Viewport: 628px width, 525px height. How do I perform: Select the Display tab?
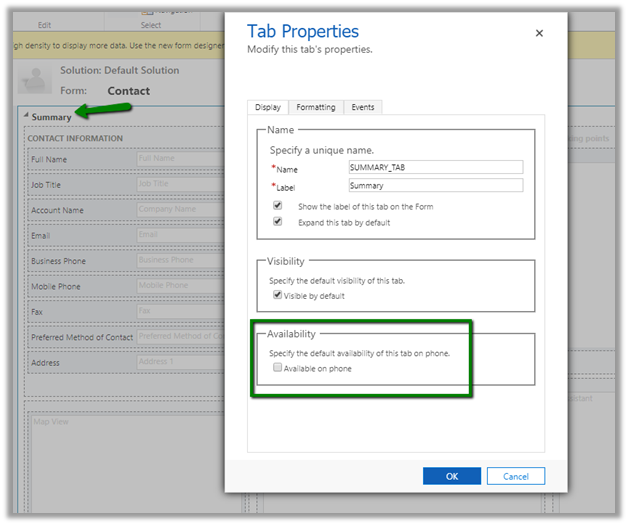[x=268, y=107]
